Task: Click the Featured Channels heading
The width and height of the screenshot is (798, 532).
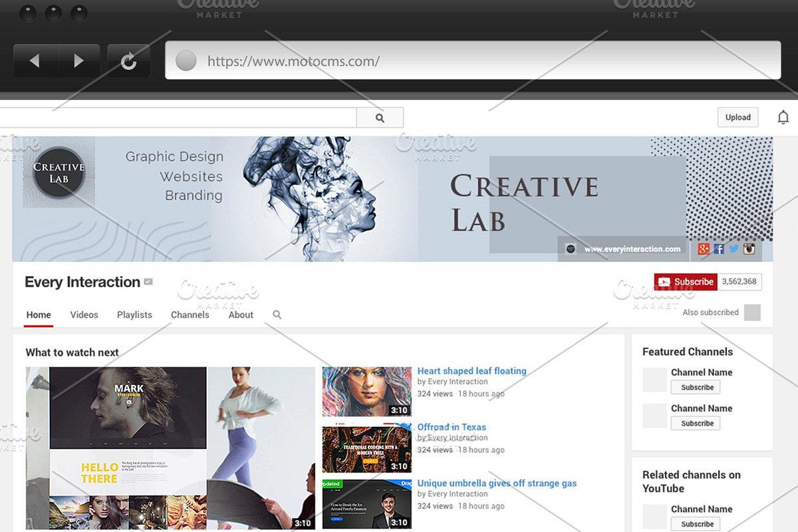Action: [688, 352]
